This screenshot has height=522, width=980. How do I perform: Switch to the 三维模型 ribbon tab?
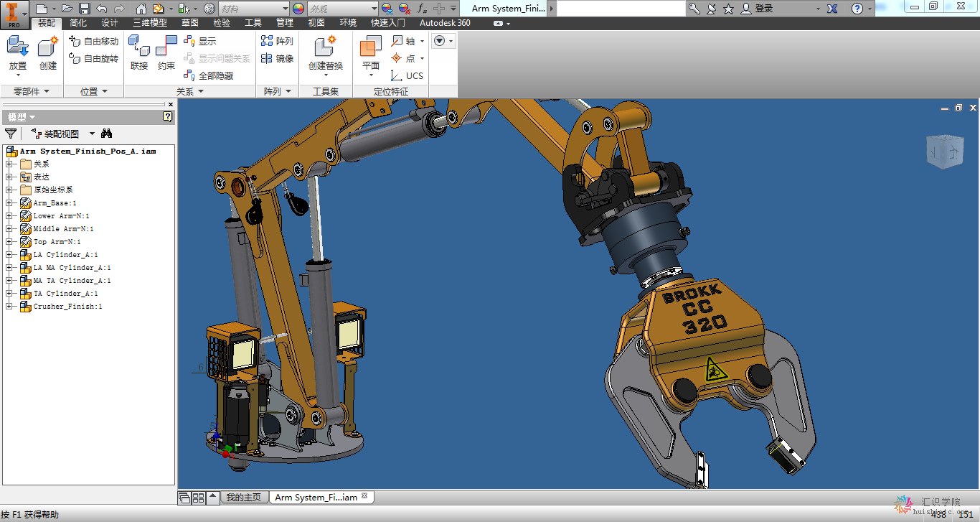pos(150,23)
